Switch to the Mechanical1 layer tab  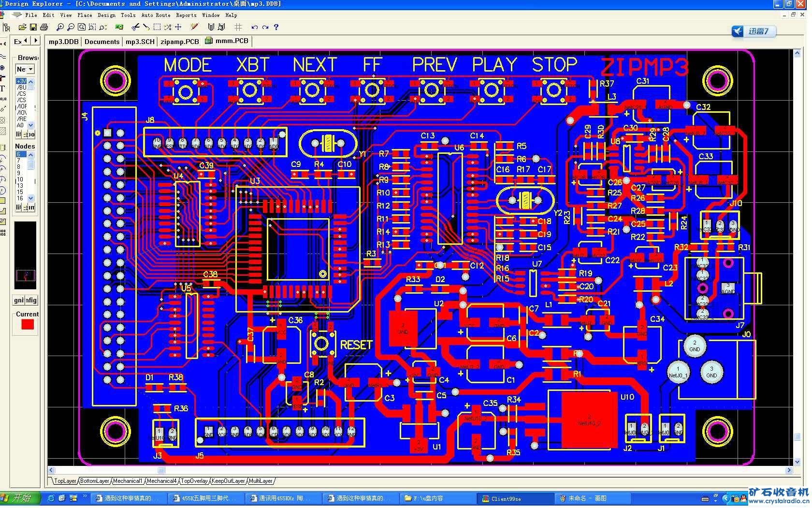click(128, 481)
